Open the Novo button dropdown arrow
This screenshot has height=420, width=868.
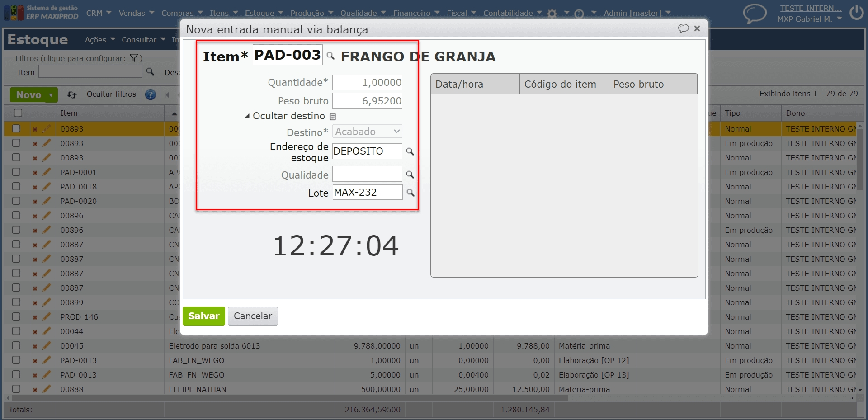pos(51,95)
